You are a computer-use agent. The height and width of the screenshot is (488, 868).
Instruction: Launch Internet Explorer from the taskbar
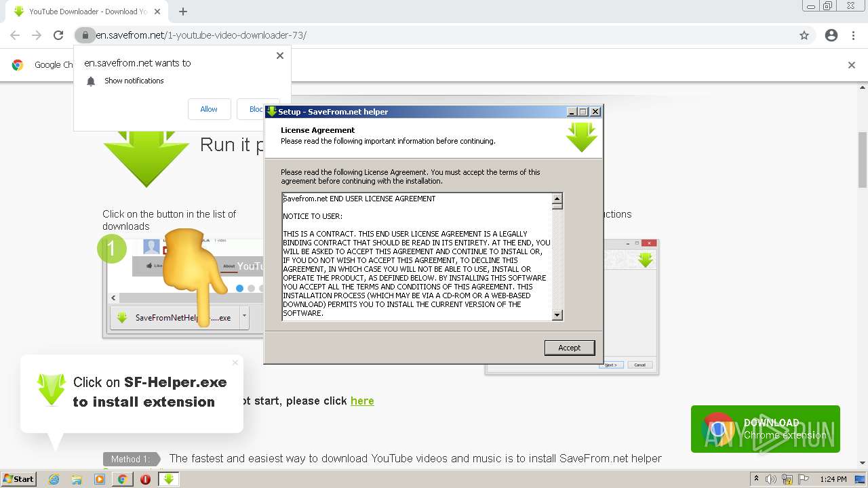pyautogui.click(x=54, y=479)
